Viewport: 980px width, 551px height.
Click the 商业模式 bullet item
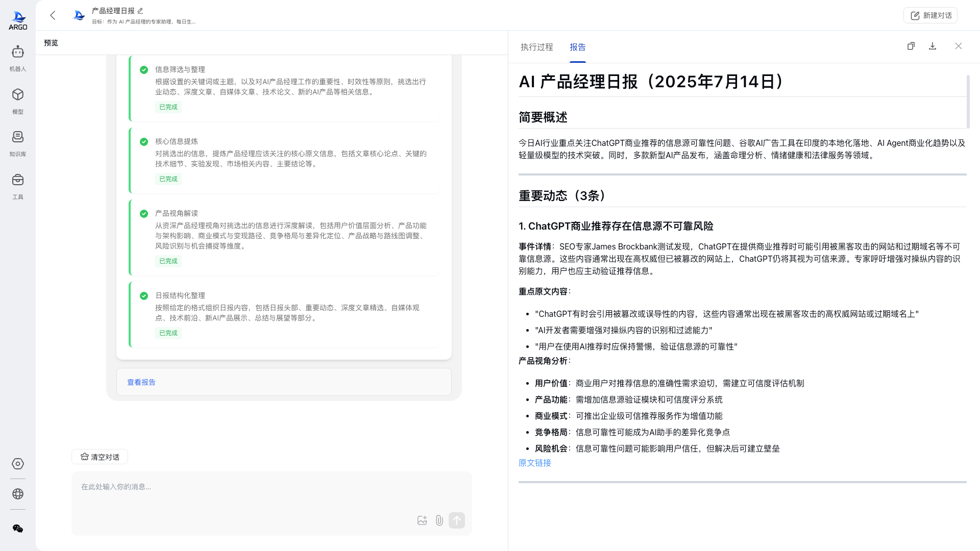[x=629, y=416]
